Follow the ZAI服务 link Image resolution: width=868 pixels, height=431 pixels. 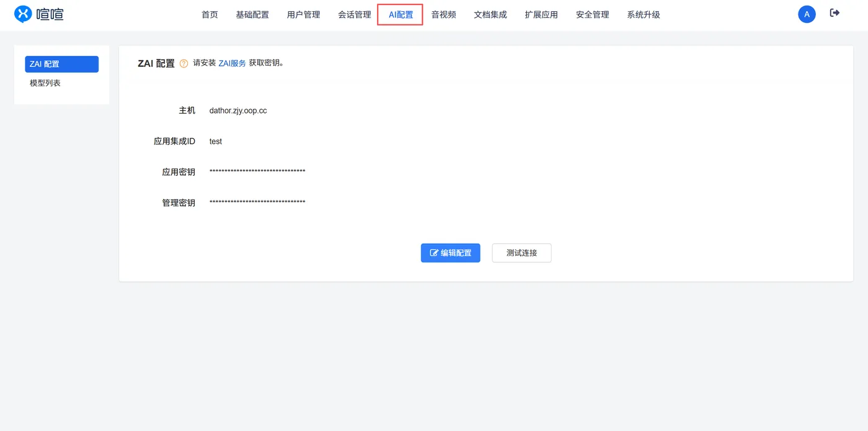pos(232,63)
